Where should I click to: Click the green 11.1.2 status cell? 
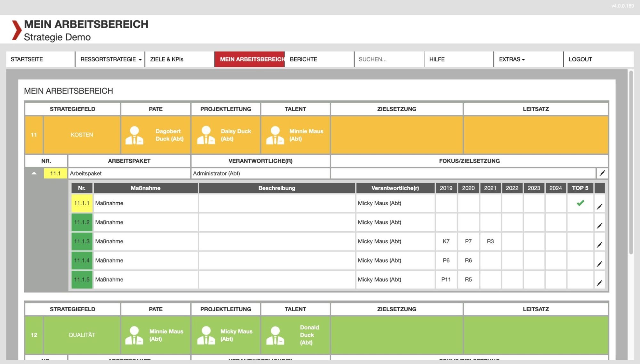[82, 222]
